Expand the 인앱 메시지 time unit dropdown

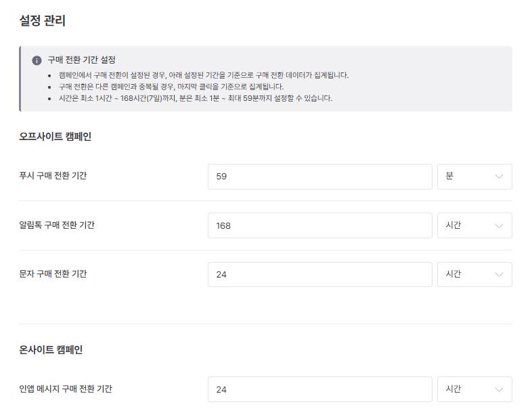pyautogui.click(x=474, y=389)
